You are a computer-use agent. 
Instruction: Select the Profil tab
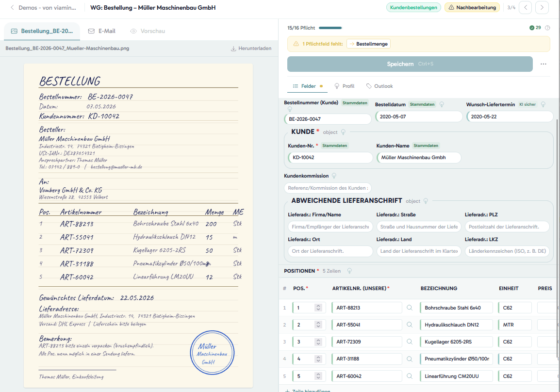tap(344, 86)
